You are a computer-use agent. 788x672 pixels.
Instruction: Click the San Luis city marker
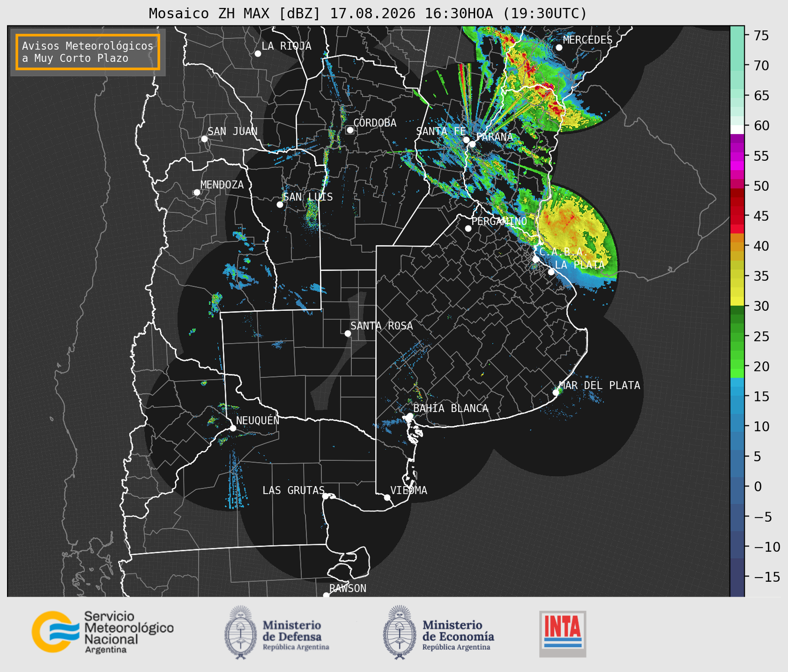click(280, 204)
